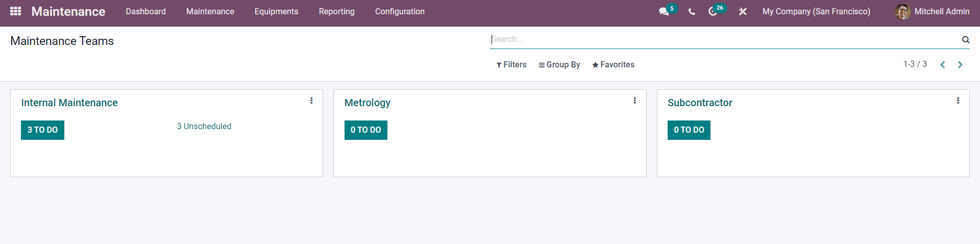Go to previous page arrow
Viewport: 980px width, 244px height.
tap(943, 65)
